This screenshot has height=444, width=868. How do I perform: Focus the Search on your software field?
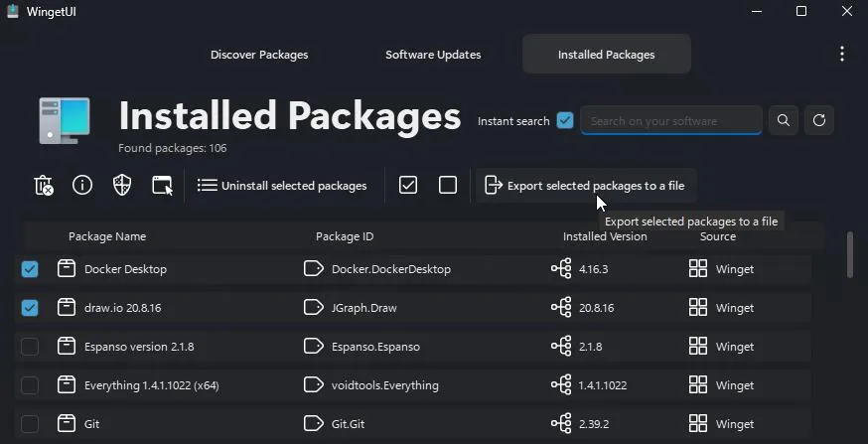click(x=671, y=121)
